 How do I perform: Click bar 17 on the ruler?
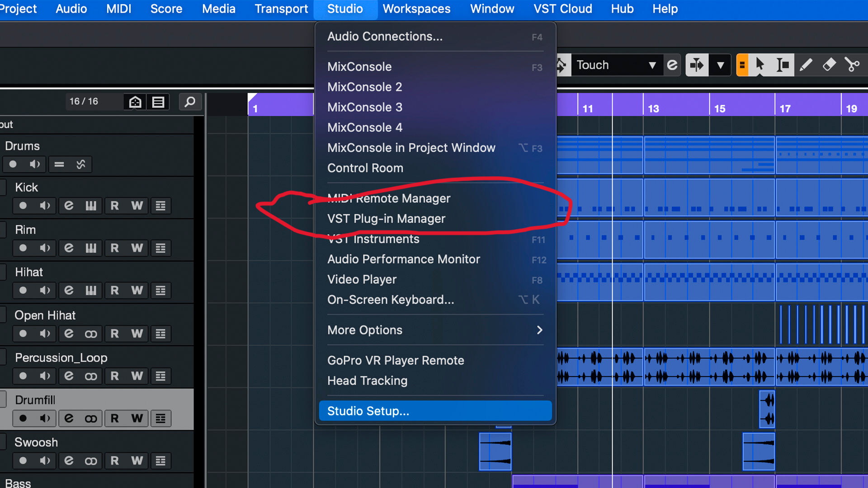(x=785, y=109)
